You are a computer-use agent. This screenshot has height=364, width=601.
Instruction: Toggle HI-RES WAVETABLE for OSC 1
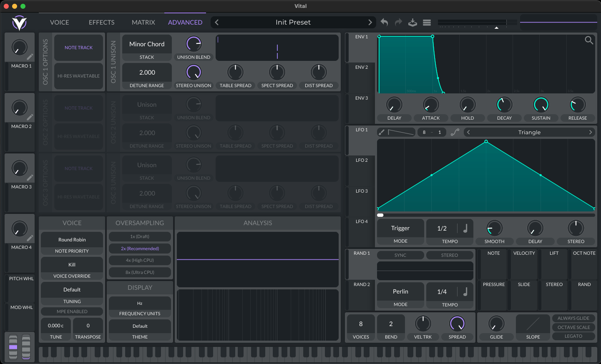pos(78,76)
